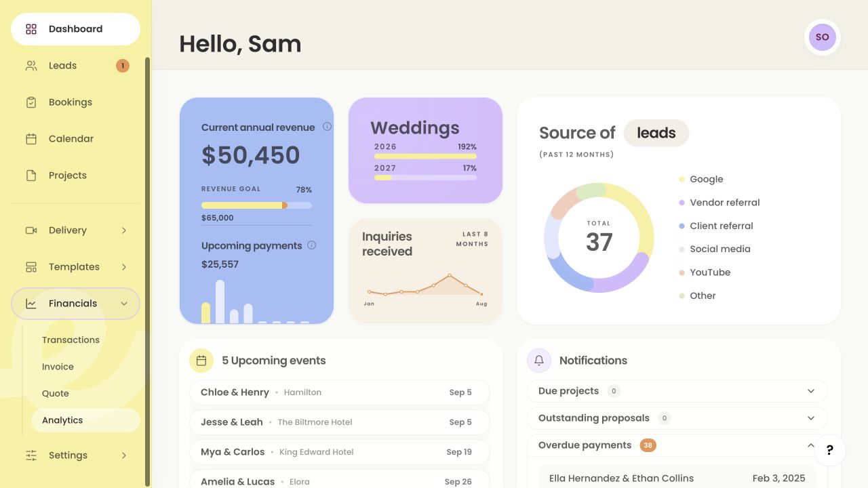868x488 pixels.
Task: Click the Projects document icon
Action: tap(31, 176)
